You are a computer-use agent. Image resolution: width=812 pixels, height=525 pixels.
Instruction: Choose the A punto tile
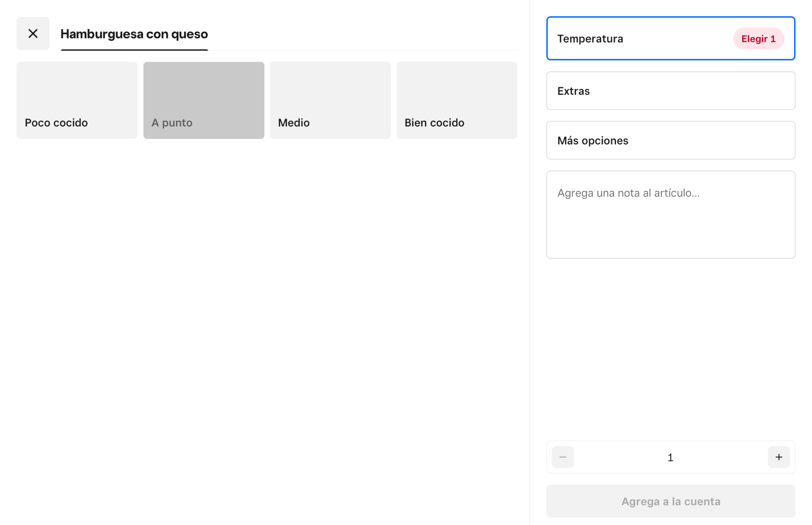pos(204,100)
